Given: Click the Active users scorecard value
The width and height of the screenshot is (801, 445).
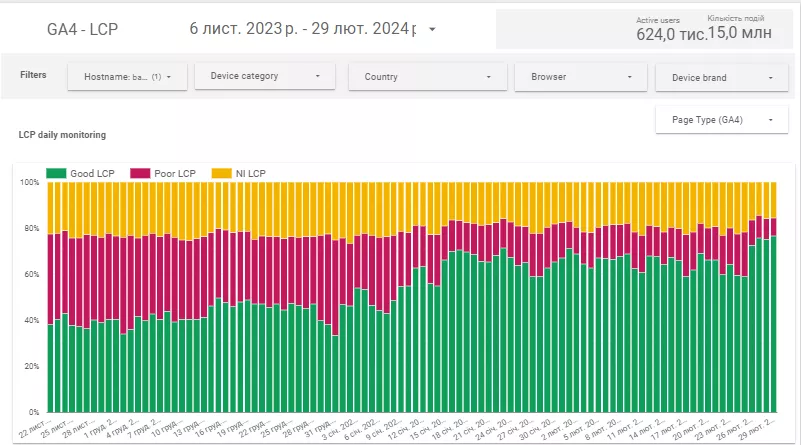Looking at the screenshot, I should (671, 34).
